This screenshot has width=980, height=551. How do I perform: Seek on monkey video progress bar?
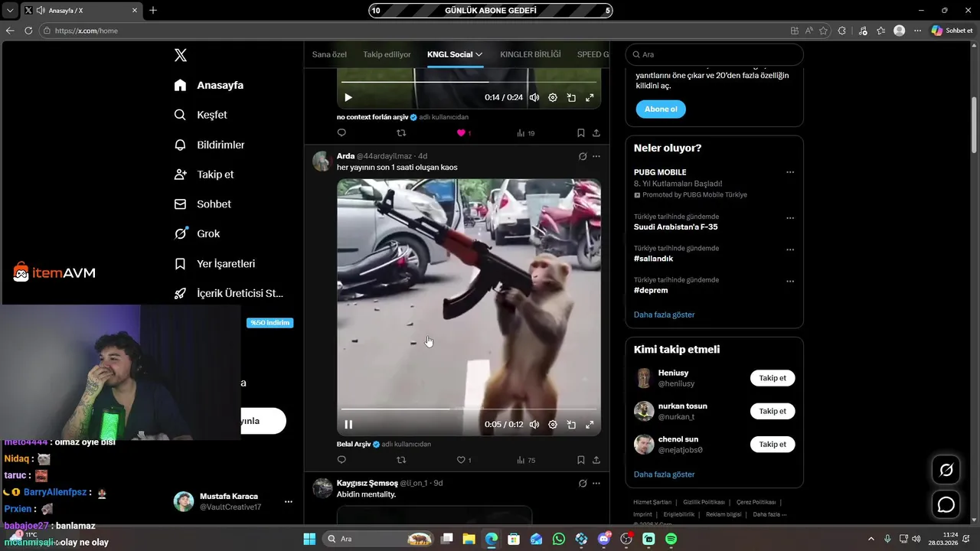coord(469,409)
